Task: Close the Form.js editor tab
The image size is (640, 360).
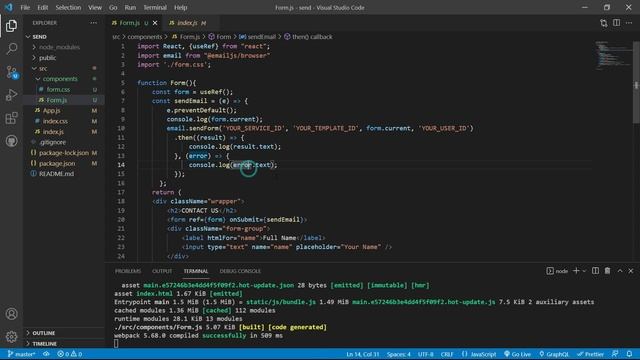Action: coord(155,23)
